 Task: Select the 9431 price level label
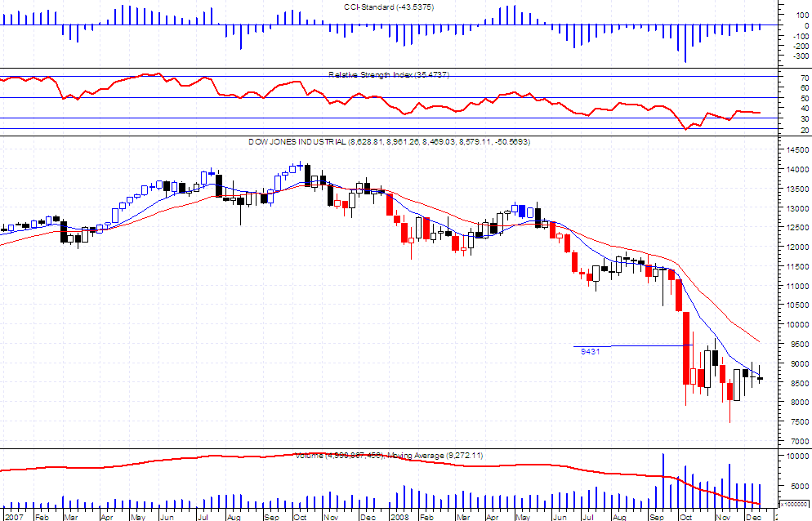pyautogui.click(x=591, y=352)
